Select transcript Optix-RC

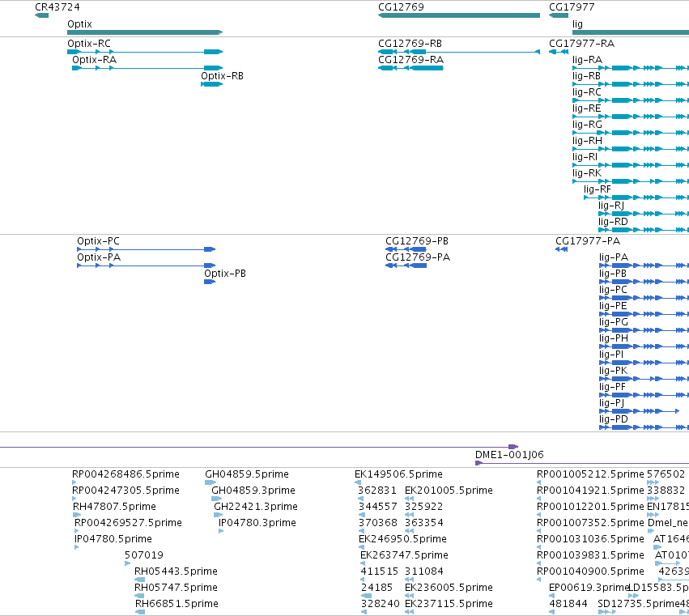tap(145, 52)
